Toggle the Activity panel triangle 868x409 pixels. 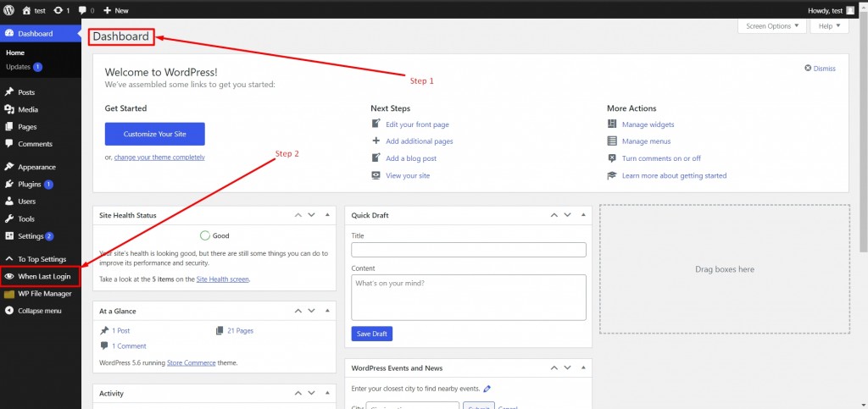(327, 393)
